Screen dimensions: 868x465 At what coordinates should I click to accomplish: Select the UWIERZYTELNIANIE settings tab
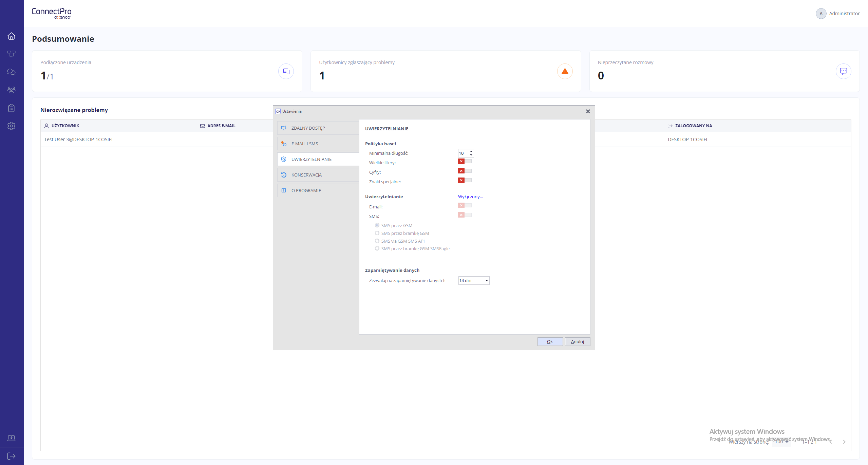(x=318, y=159)
